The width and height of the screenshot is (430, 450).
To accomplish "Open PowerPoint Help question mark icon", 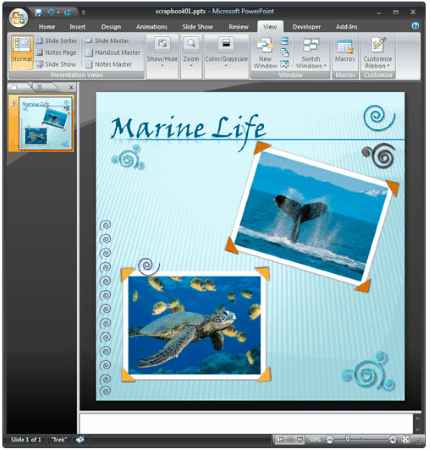I will pos(415,26).
